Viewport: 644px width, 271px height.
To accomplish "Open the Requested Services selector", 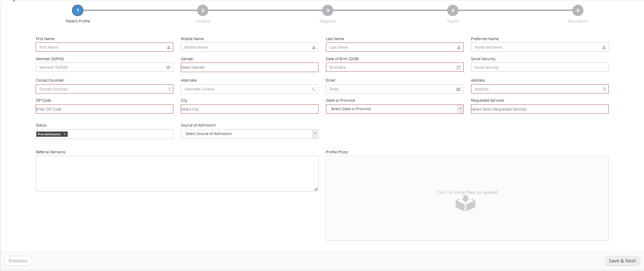I will coord(540,109).
